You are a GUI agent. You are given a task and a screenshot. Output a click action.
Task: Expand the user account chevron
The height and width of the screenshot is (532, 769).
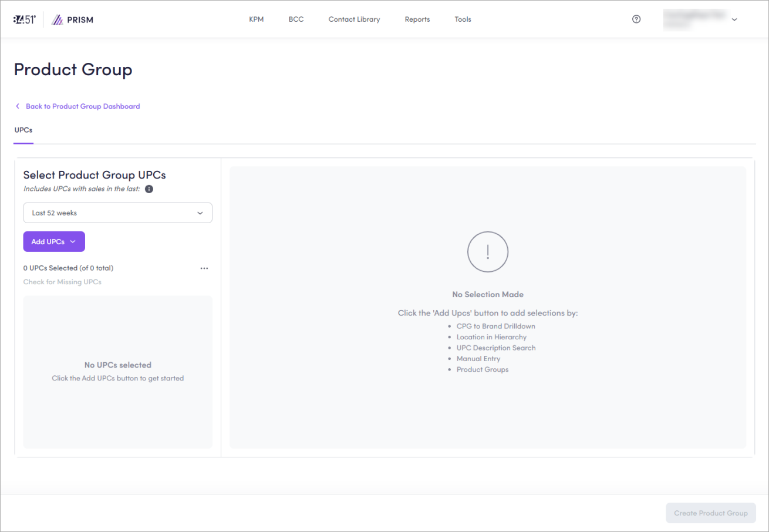734,19
